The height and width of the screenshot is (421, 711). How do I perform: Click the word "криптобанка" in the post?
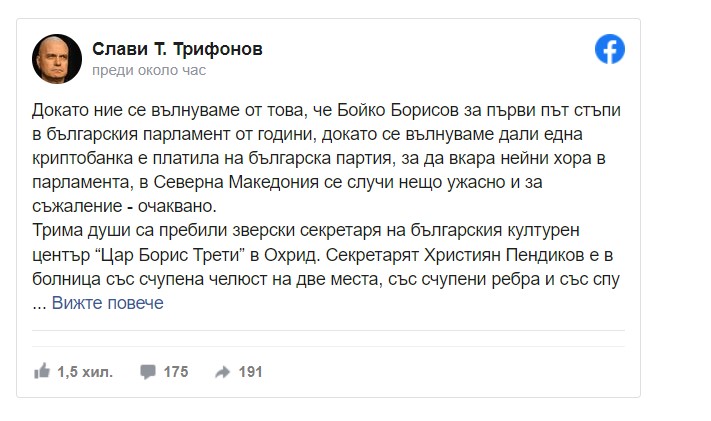[x=80, y=158]
